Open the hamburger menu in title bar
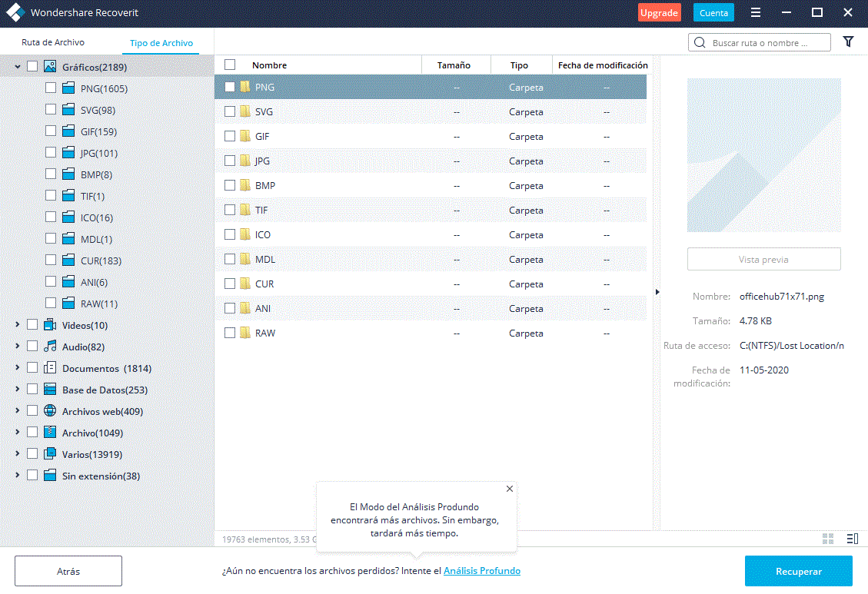The image size is (868, 594). [756, 12]
